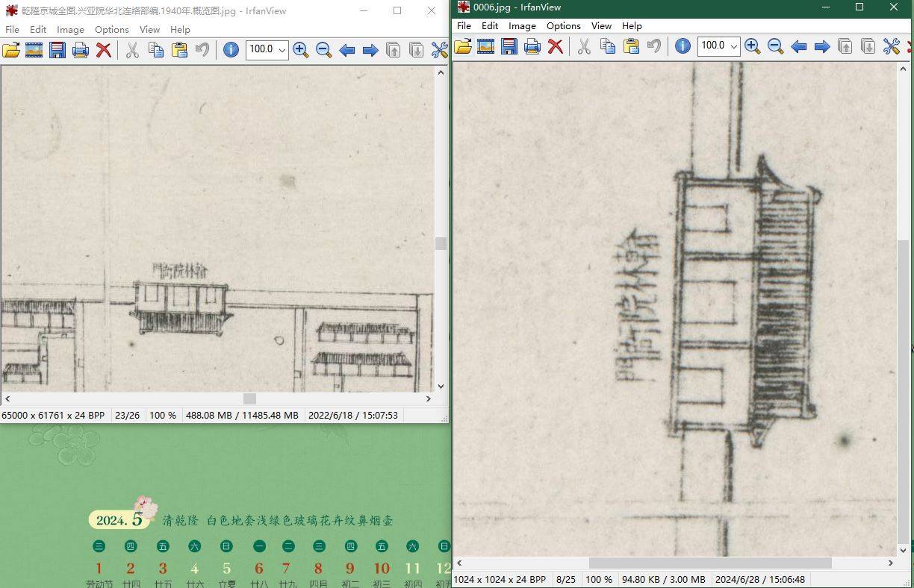Open Options menu in right window
This screenshot has width=914, height=588.
coord(563,26)
